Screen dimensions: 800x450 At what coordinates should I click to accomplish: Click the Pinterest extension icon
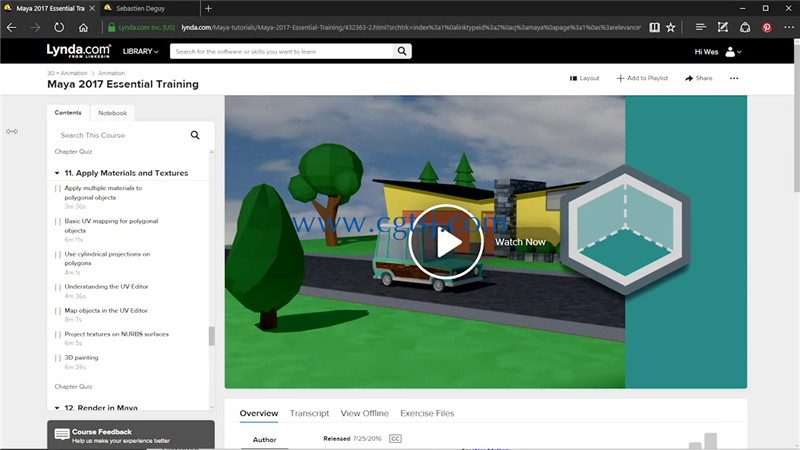click(767, 28)
